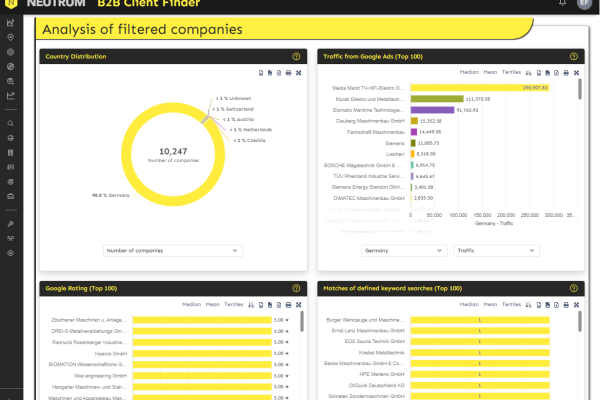Open help for Google Rating panel
The height and width of the screenshot is (400, 600).
[296, 288]
